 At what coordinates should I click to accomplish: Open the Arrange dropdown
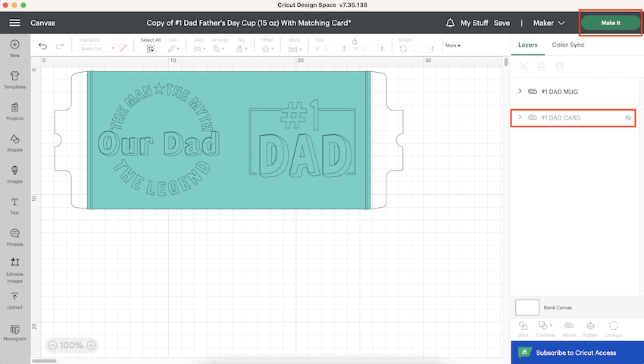pos(218,49)
